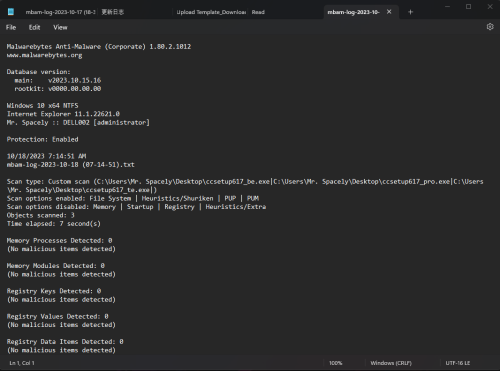The image size is (500, 371).
Task: Click the Ln 1, Col 1 status indicator
Action: 22,363
